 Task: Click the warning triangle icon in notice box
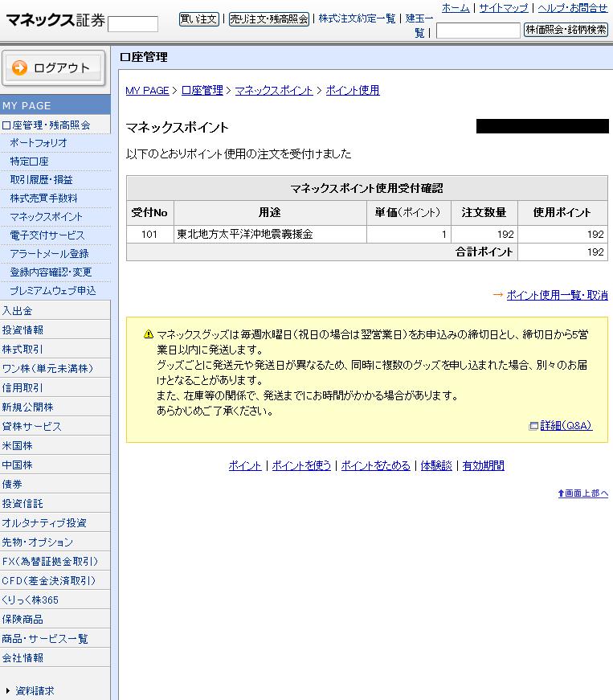(x=149, y=334)
